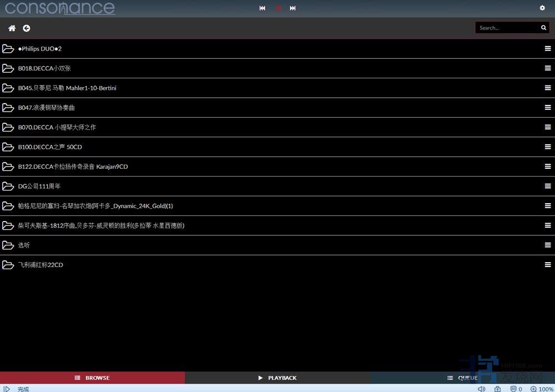The height and width of the screenshot is (392, 555).
Task: Click folder icon beside B100.DECCA之声 50CD
Action: [x=8, y=147]
